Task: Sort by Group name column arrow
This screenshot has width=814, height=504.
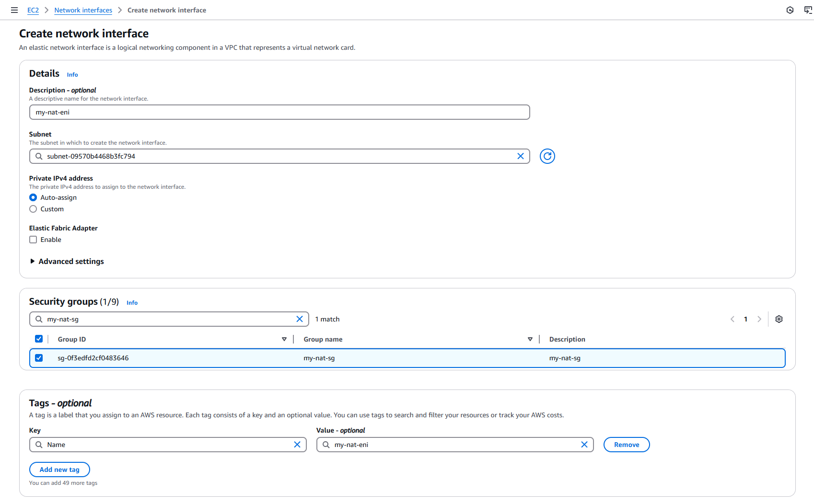Action: pos(530,339)
